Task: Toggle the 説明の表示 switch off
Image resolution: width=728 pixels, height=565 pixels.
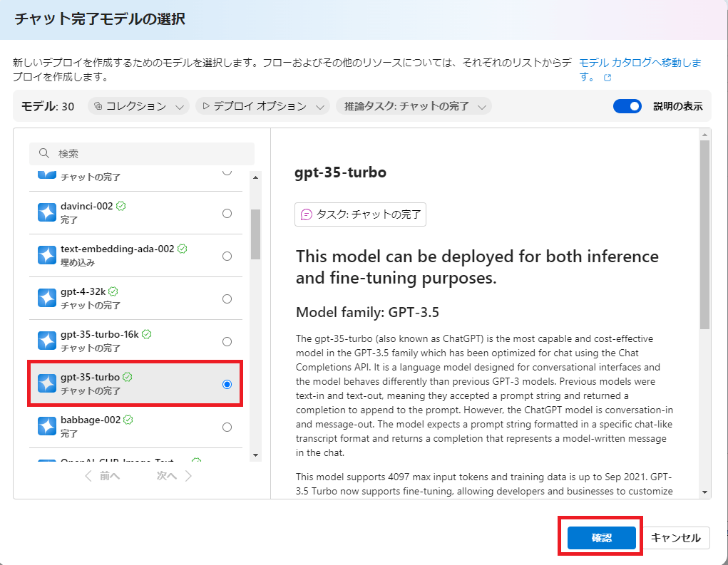Action: click(x=627, y=106)
